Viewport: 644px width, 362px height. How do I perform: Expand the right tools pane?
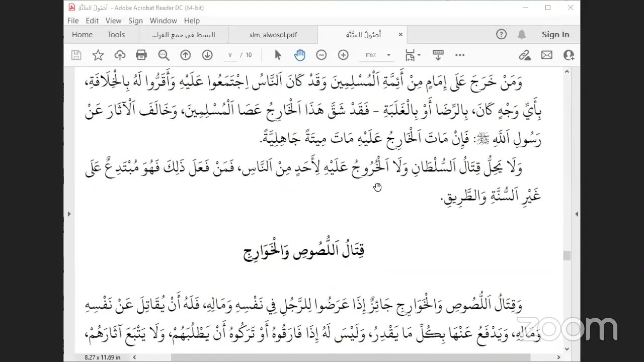click(576, 214)
